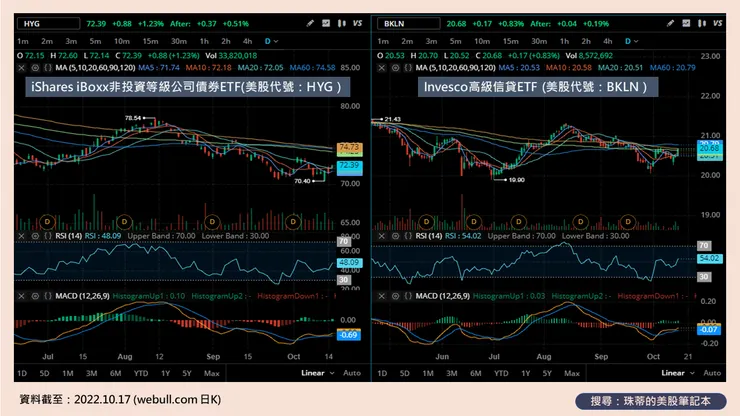
Task: Hide MA indicator via eye icon in HYG chart
Action: pyautogui.click(x=35, y=68)
